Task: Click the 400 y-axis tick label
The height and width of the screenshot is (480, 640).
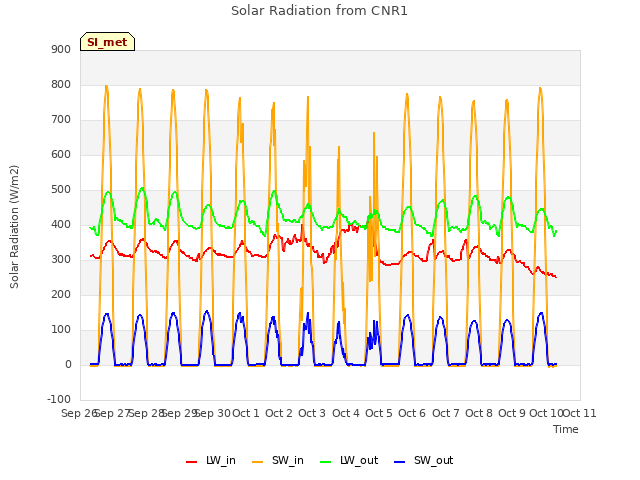Action: 61,224
